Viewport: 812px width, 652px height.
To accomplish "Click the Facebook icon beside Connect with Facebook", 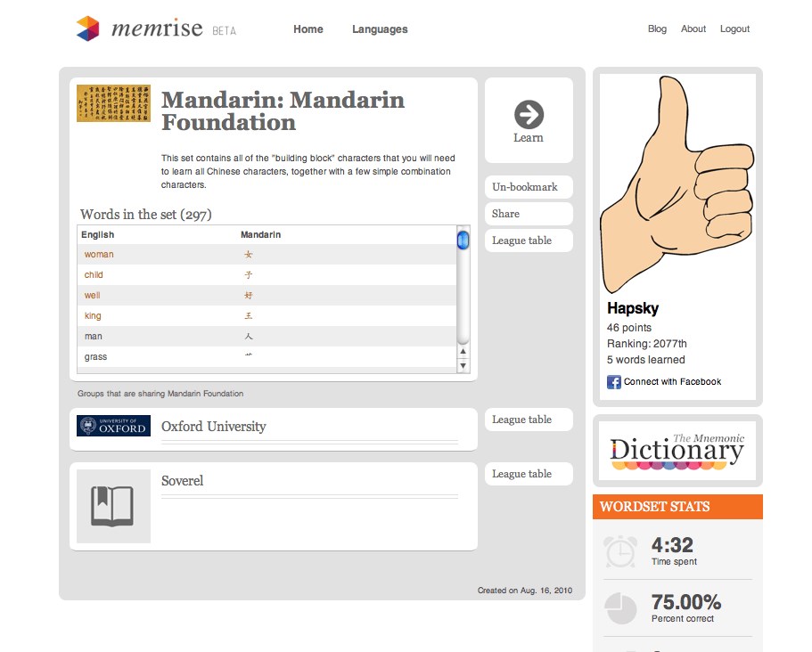I will [613, 382].
